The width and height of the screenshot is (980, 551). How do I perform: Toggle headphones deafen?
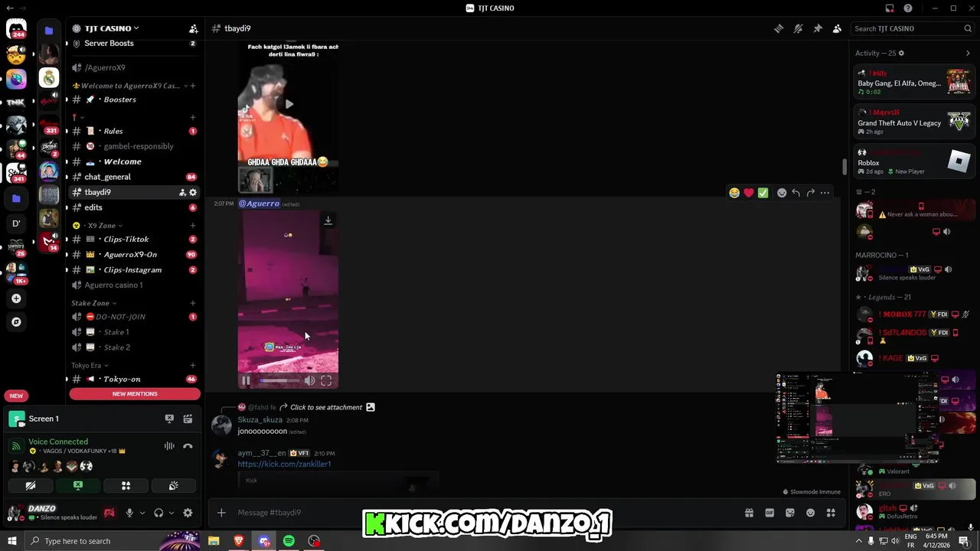click(158, 513)
